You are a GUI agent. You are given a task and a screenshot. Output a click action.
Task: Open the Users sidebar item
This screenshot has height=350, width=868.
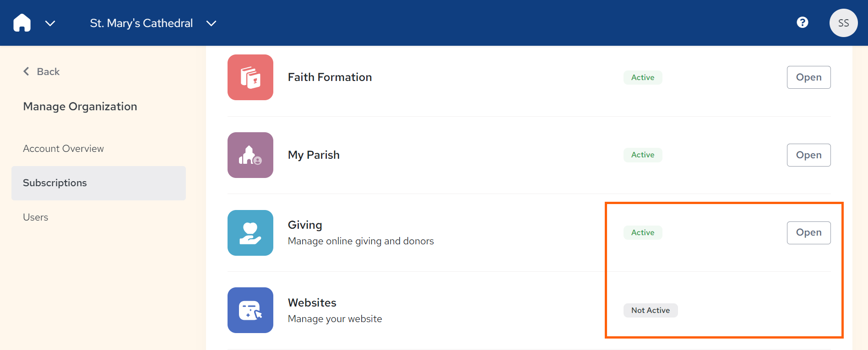click(35, 217)
